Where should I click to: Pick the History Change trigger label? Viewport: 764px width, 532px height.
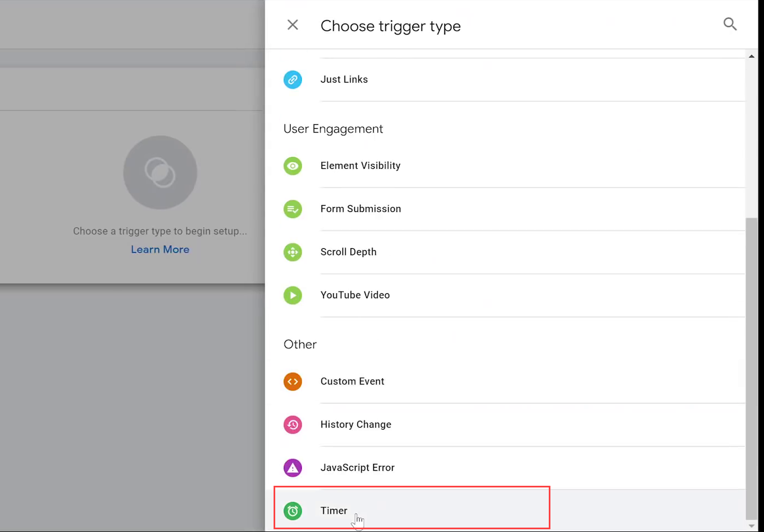356,425
